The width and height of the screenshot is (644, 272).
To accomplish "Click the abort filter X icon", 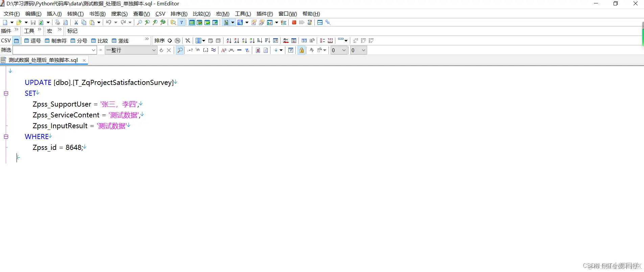I will point(169,50).
